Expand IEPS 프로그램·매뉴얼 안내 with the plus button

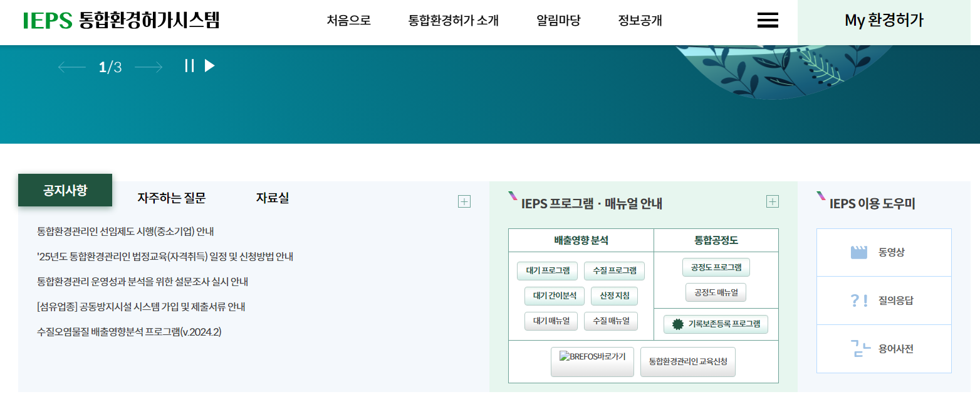tap(773, 201)
